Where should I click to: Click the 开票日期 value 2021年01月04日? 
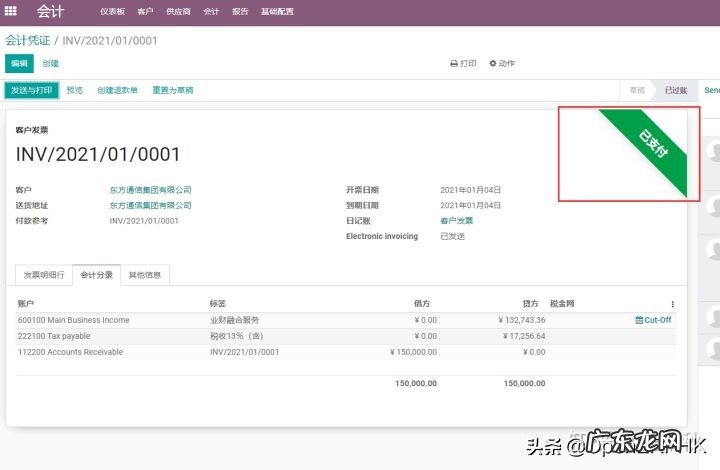click(x=470, y=190)
